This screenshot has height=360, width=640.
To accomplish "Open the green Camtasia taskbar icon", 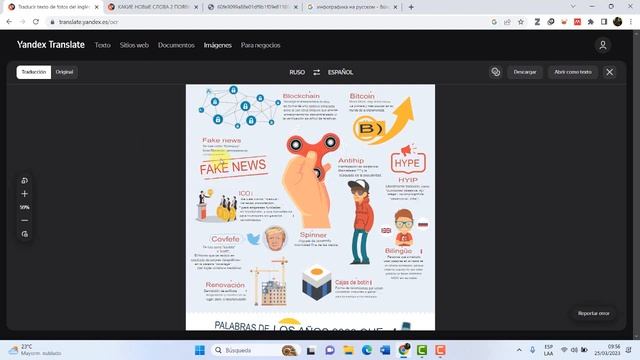I will click(422, 350).
